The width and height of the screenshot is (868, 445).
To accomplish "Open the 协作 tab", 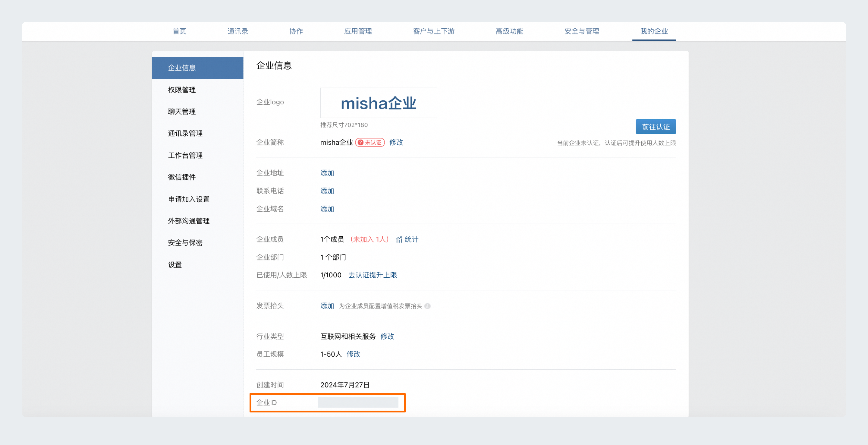I will pos(296,31).
